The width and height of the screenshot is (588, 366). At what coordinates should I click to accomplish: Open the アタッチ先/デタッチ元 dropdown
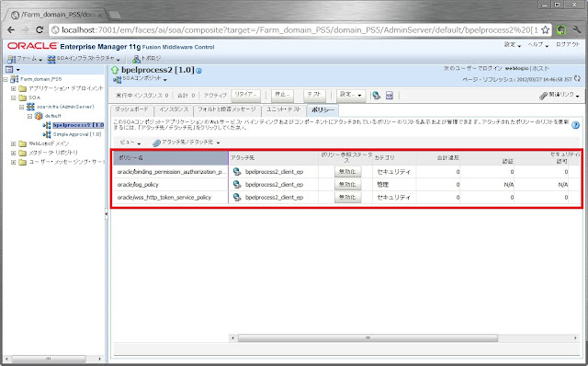tap(187, 143)
